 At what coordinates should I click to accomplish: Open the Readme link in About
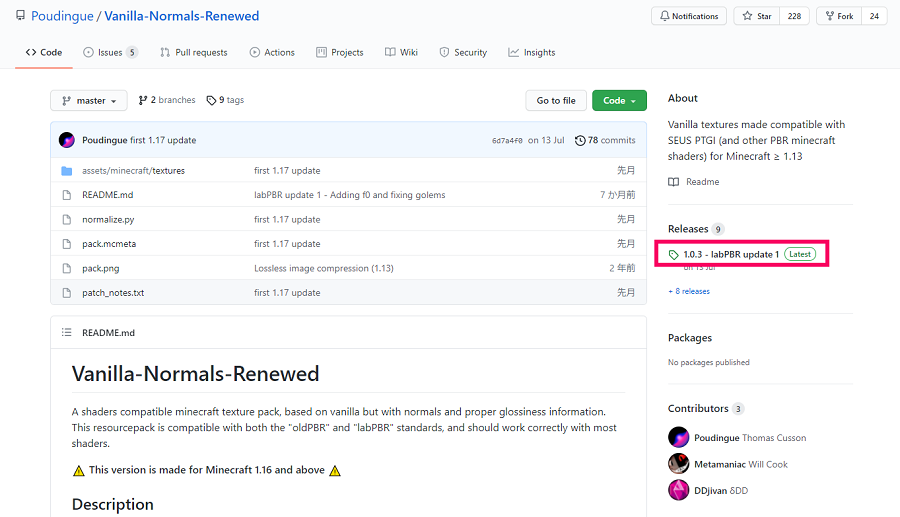tap(703, 181)
